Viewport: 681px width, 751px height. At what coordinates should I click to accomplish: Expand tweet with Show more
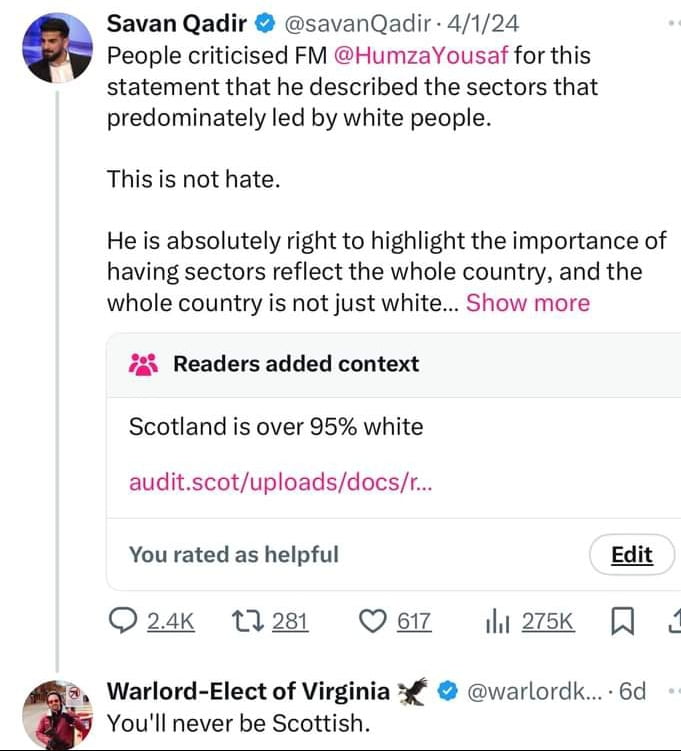tap(528, 302)
